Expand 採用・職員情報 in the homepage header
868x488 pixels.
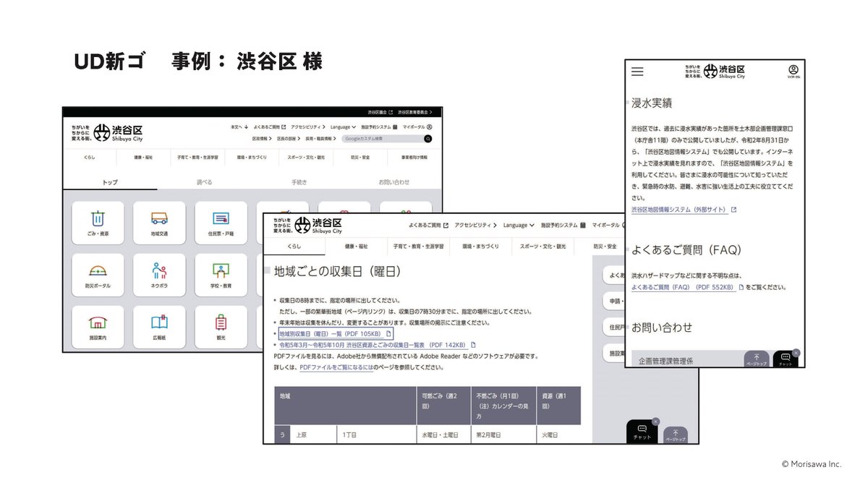pyautogui.click(x=321, y=138)
